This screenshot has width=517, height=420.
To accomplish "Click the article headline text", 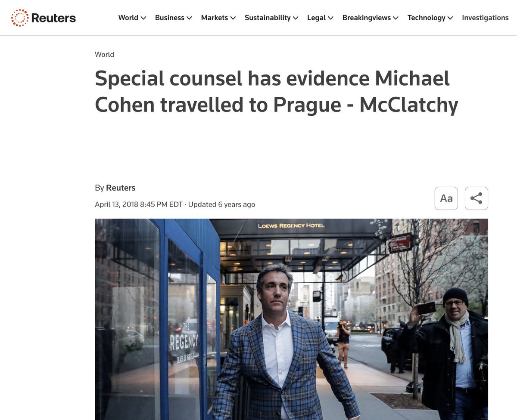I will point(276,92).
